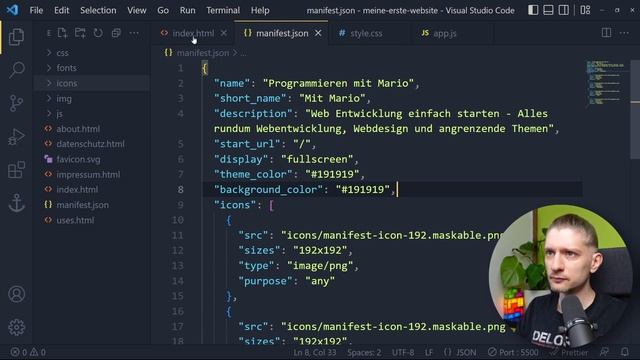Click LF end of line selector

pos(429,352)
